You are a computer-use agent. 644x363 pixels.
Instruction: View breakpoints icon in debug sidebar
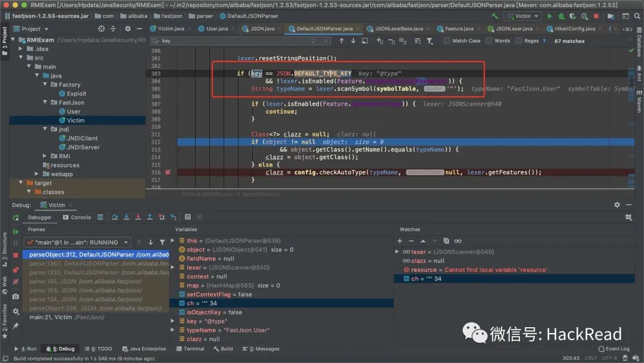(x=16, y=270)
